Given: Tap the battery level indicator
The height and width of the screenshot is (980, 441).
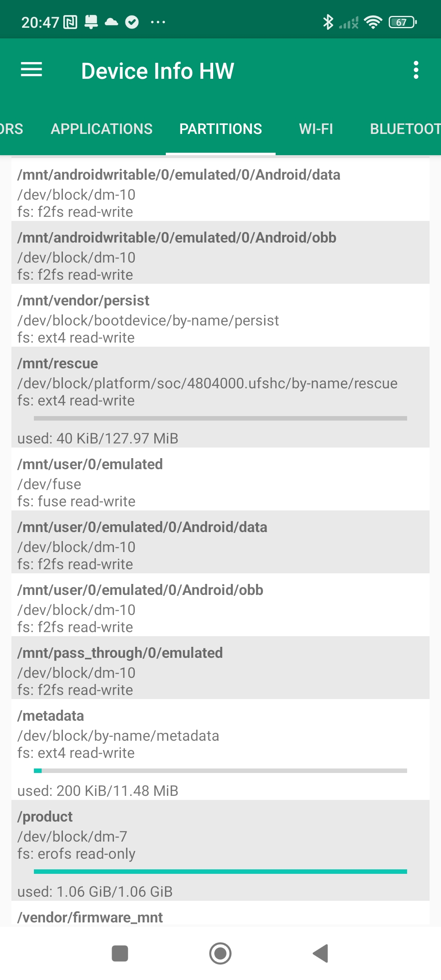Looking at the screenshot, I should coord(403,22).
